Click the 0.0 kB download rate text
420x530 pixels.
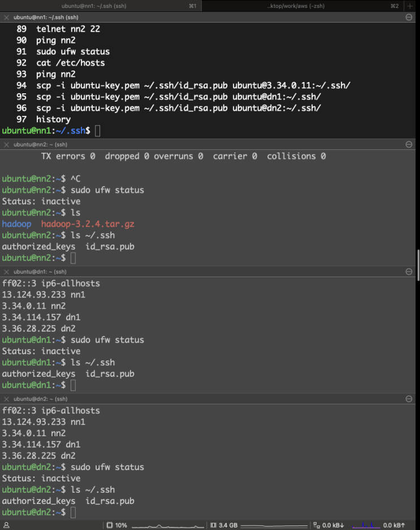click(x=333, y=525)
